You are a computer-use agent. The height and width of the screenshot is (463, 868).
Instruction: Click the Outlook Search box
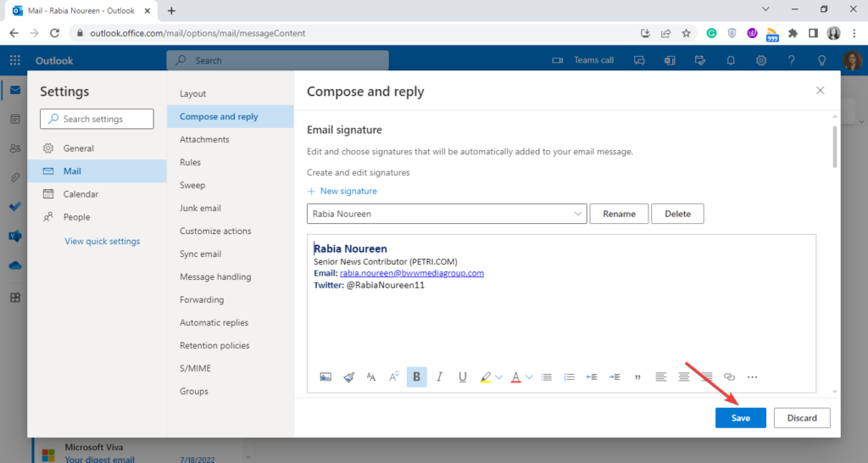click(277, 60)
